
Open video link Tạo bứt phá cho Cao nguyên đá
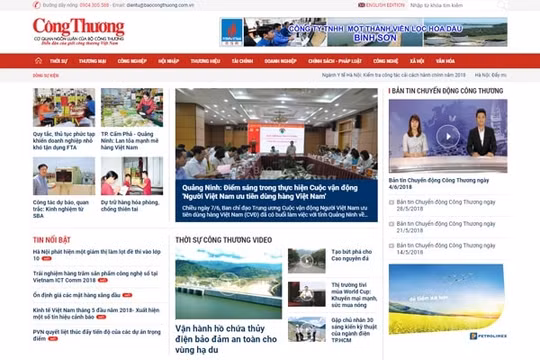point(352,255)
